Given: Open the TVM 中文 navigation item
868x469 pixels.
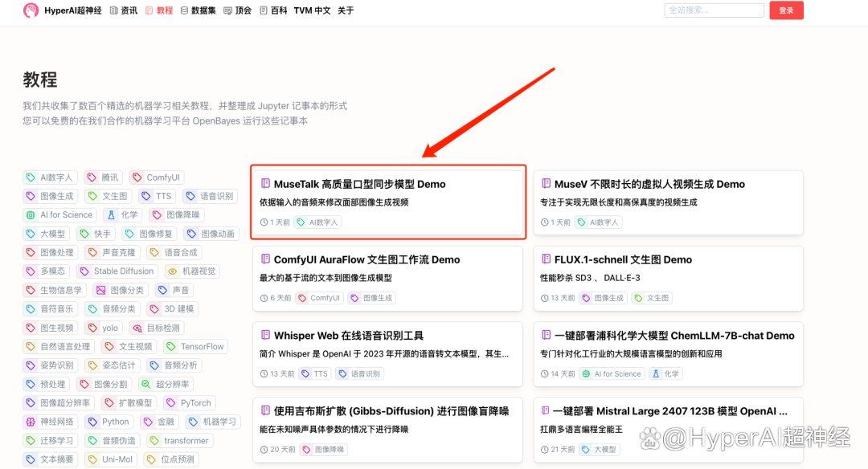Looking at the screenshot, I should tap(312, 10).
